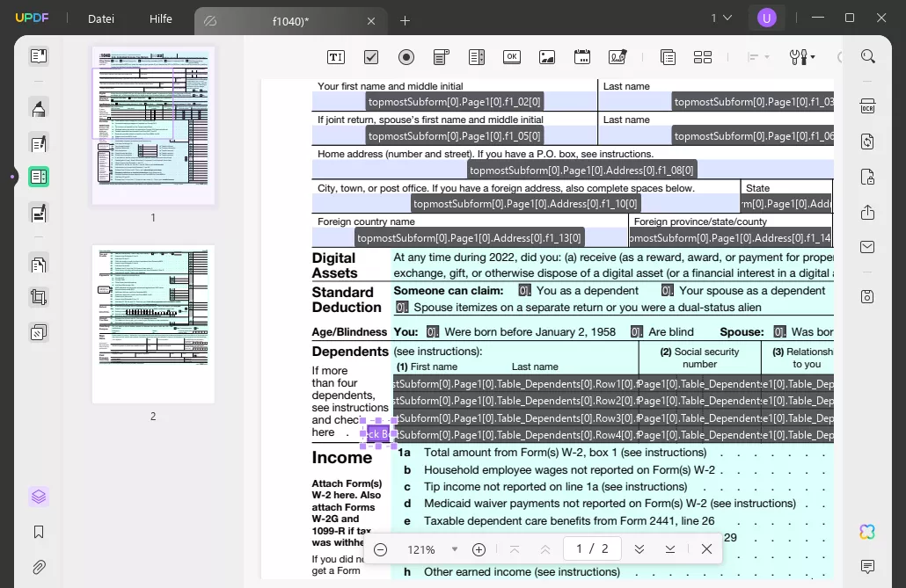Open the Bookmarks panel icon
Screen dimensions: 906x588
(39, 532)
